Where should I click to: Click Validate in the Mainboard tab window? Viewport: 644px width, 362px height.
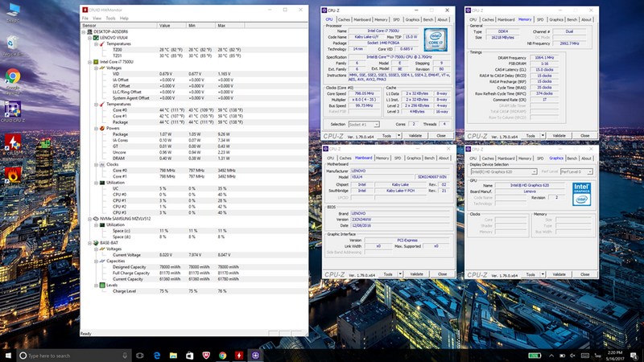(x=416, y=274)
